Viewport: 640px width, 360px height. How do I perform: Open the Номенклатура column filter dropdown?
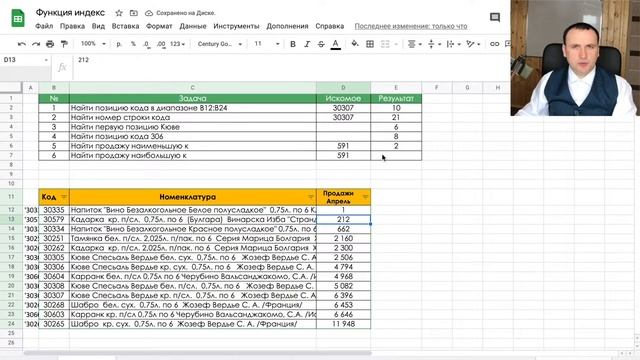click(x=311, y=197)
